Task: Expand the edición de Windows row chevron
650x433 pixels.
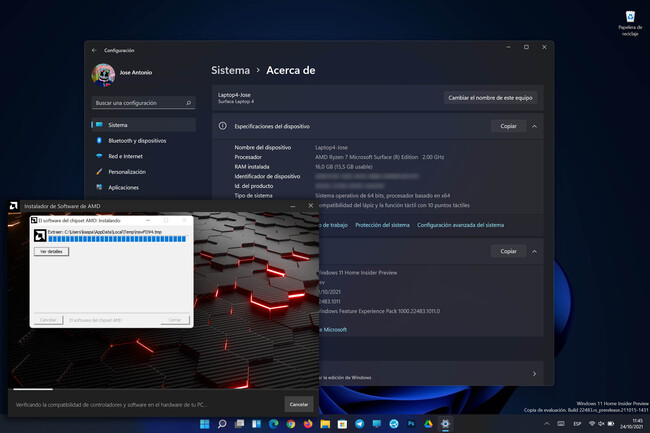Action: [534, 374]
